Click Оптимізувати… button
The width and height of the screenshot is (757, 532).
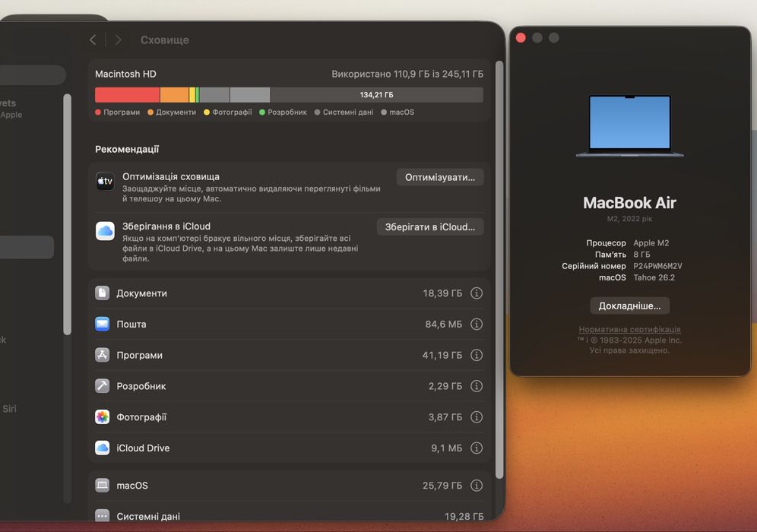click(440, 177)
